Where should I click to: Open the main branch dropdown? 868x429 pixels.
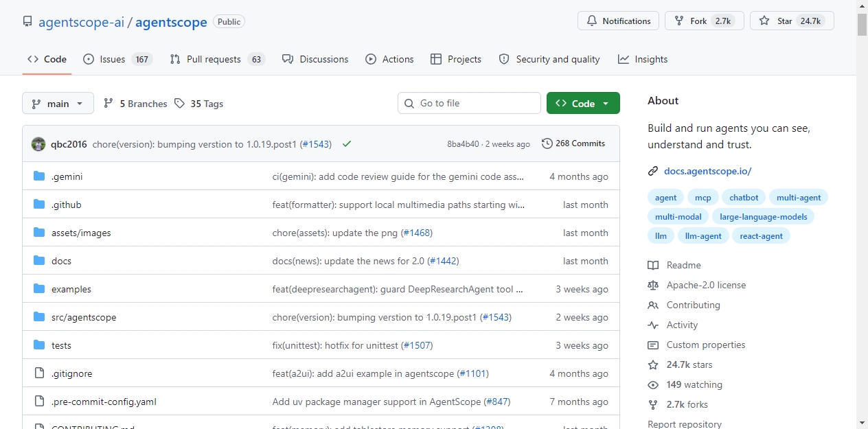(x=58, y=104)
